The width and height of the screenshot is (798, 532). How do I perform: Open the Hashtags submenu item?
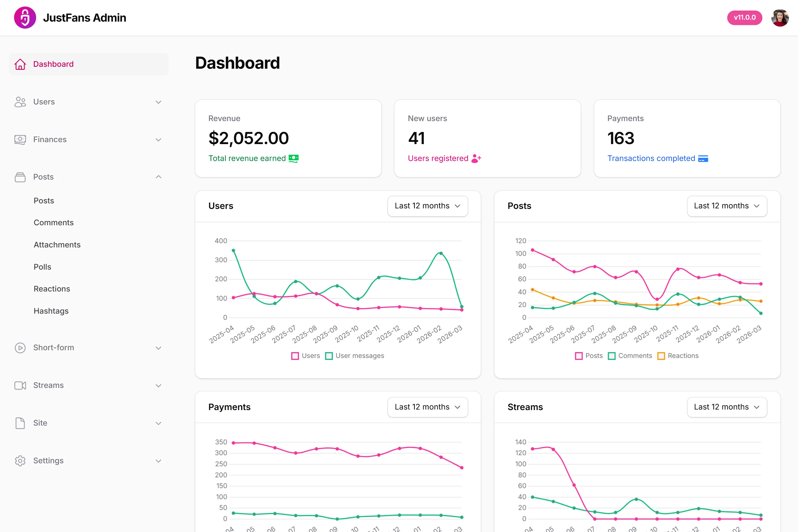click(51, 311)
